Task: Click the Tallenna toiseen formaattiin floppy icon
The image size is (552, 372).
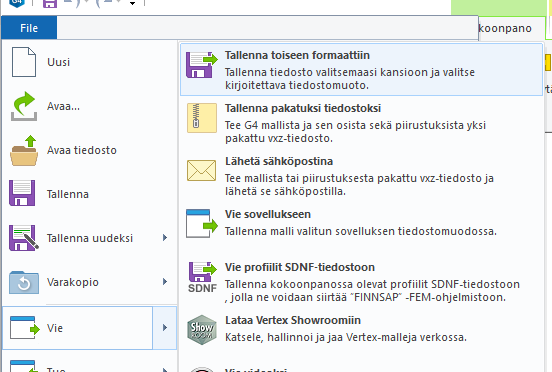Action: (202, 65)
